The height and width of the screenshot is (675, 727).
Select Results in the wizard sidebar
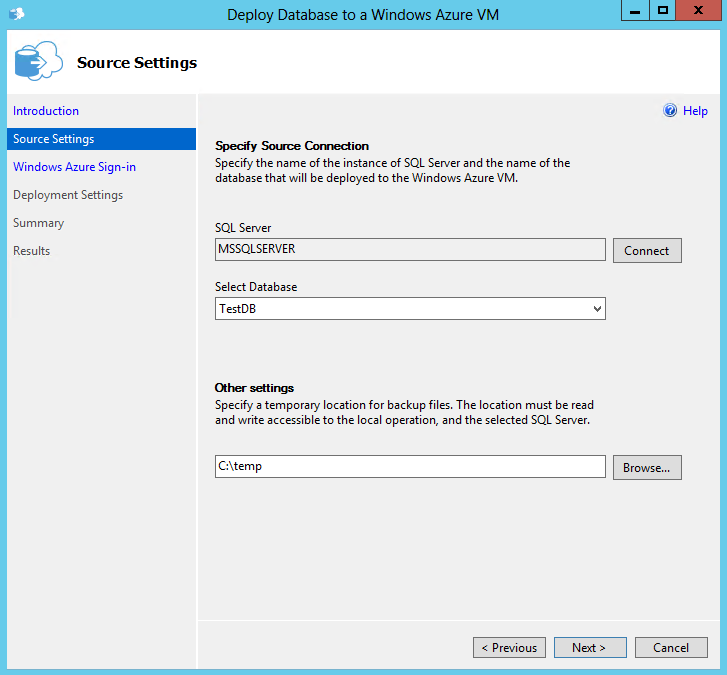pos(31,251)
